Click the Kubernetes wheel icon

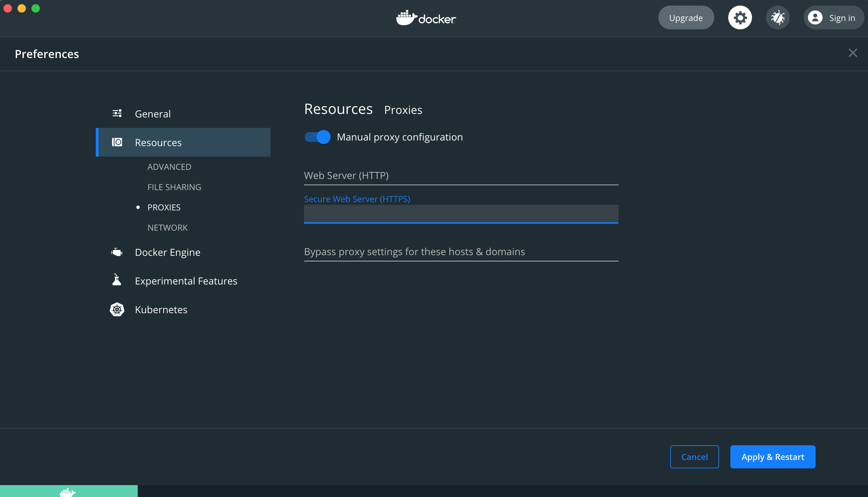(117, 309)
